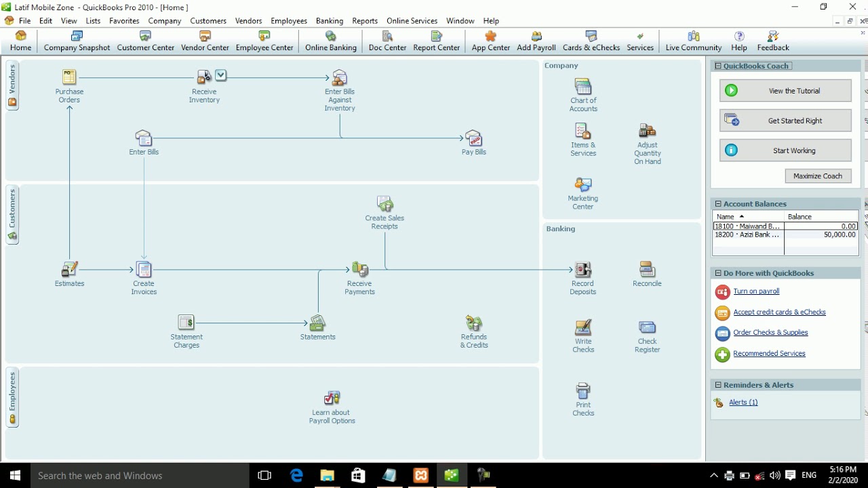
Task: Open Create Sales Receipts
Action: pos(384,204)
